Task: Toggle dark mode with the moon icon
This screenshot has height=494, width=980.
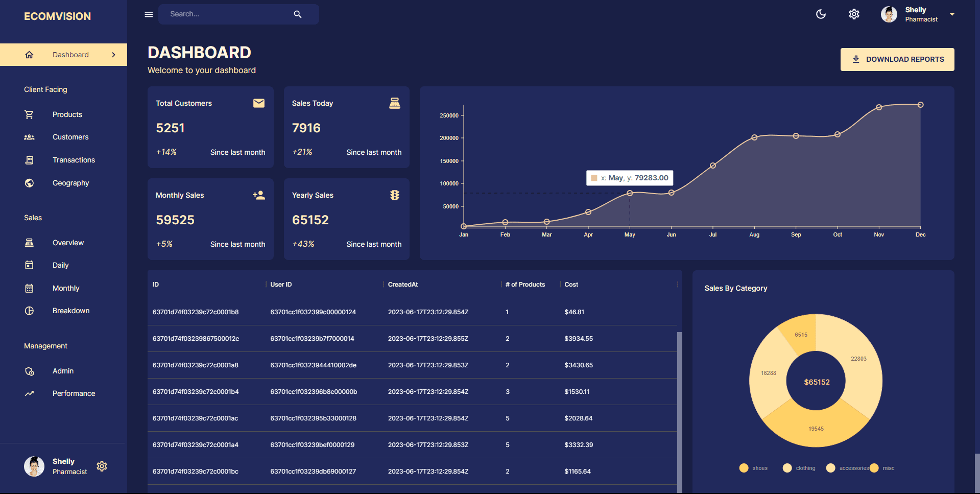Action: [x=821, y=14]
